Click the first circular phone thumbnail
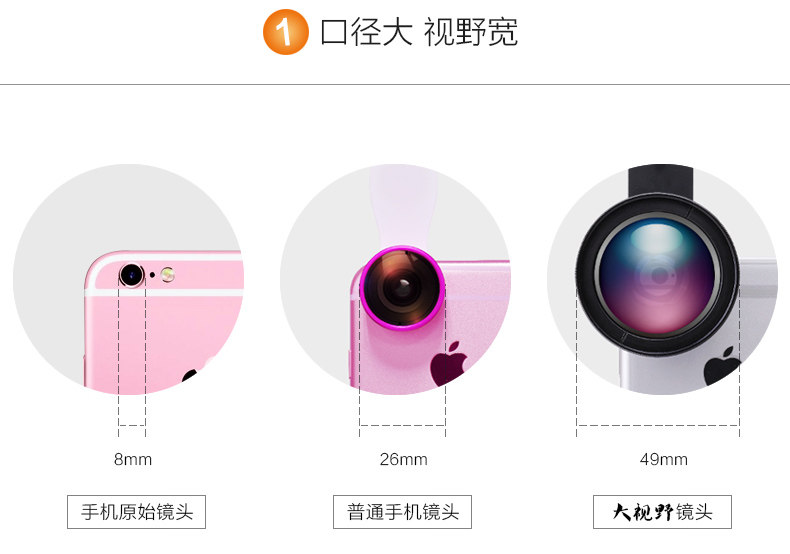This screenshot has width=790, height=554. click(x=128, y=279)
